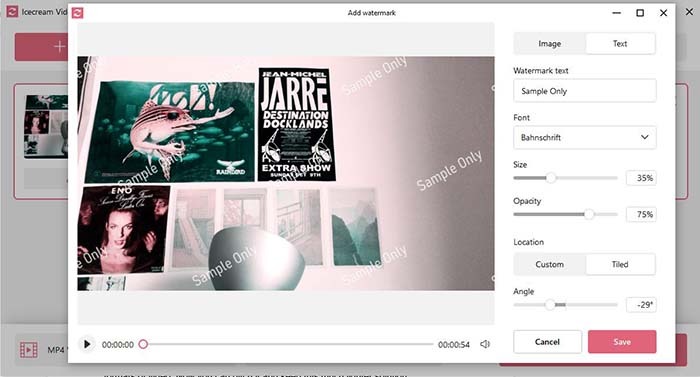This screenshot has height=377, width=700.
Task: Minimize the Add watermark dialog
Action: pyautogui.click(x=617, y=13)
